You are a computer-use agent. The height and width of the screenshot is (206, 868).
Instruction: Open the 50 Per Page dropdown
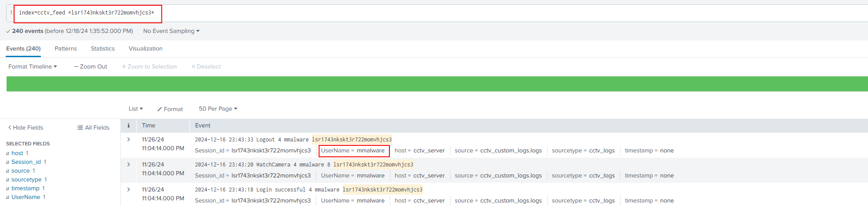click(x=218, y=109)
